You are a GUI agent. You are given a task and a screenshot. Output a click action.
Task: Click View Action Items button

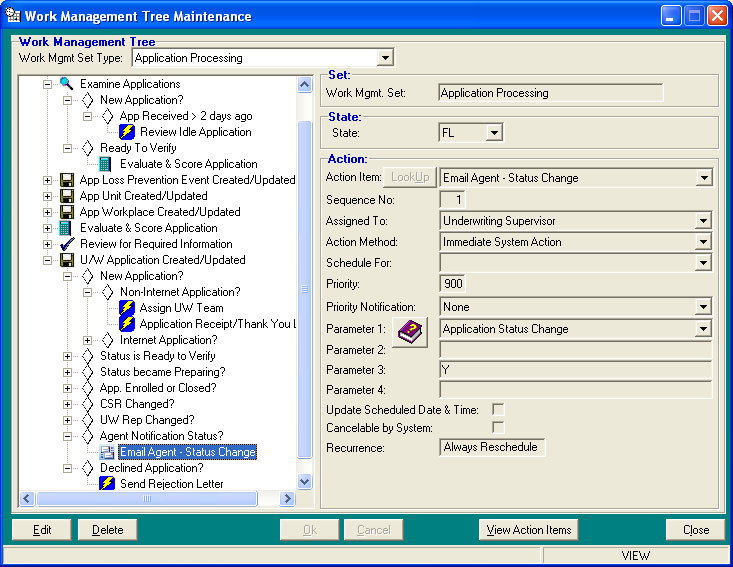pos(529,530)
